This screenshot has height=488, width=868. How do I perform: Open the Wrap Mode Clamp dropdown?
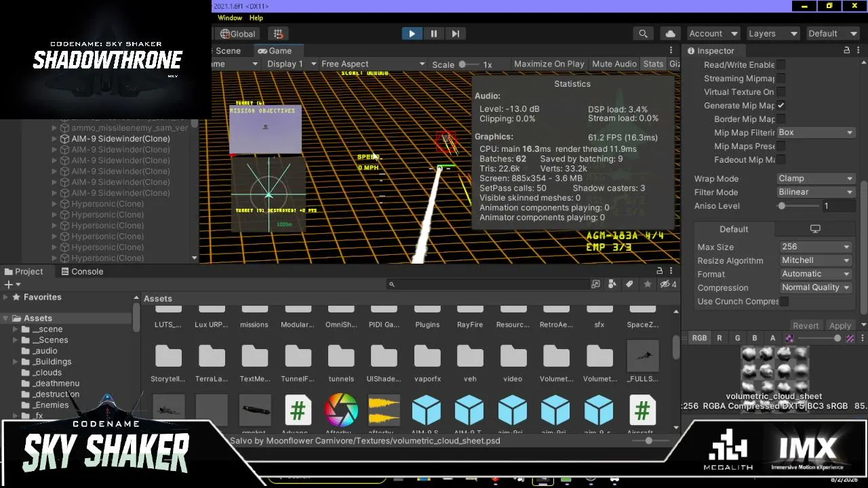click(x=816, y=178)
